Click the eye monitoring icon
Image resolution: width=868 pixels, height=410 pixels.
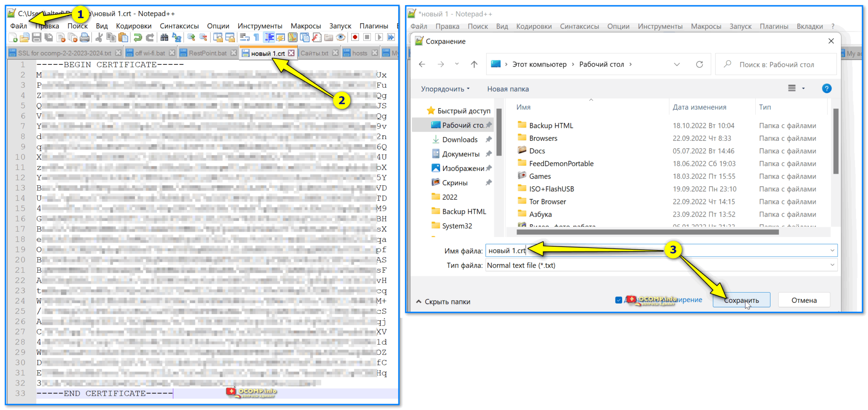340,38
